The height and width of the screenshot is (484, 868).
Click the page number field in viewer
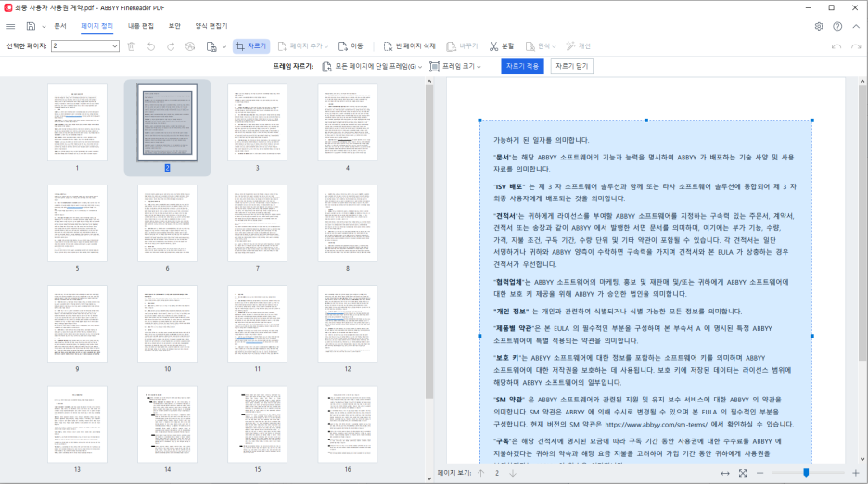(497, 473)
